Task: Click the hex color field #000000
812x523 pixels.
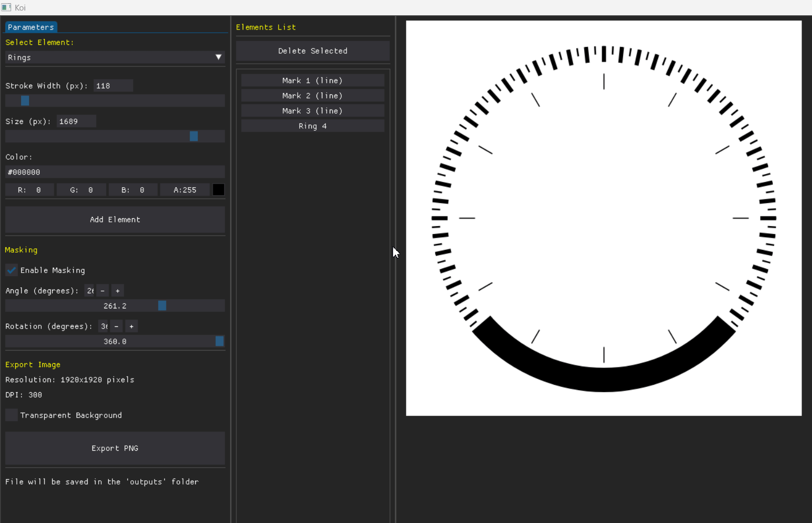Action: (115, 172)
